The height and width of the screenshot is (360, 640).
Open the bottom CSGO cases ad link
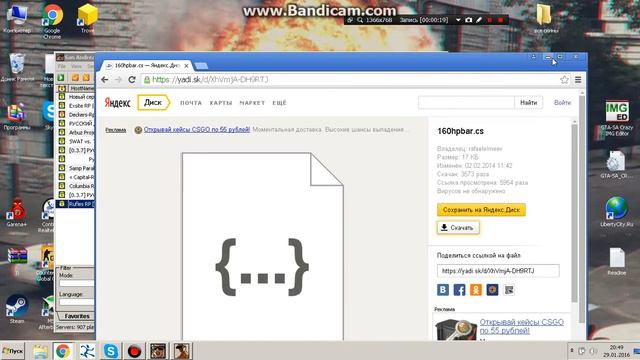click(522, 326)
